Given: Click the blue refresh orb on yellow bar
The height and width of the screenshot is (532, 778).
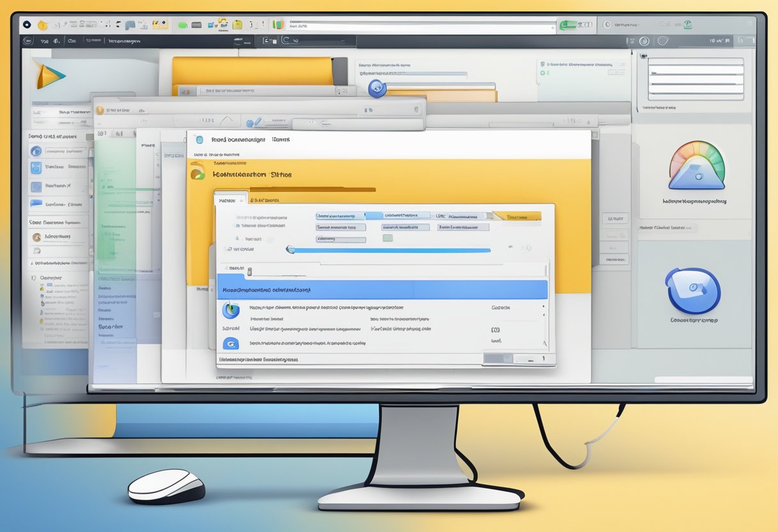Looking at the screenshot, I should (377, 88).
